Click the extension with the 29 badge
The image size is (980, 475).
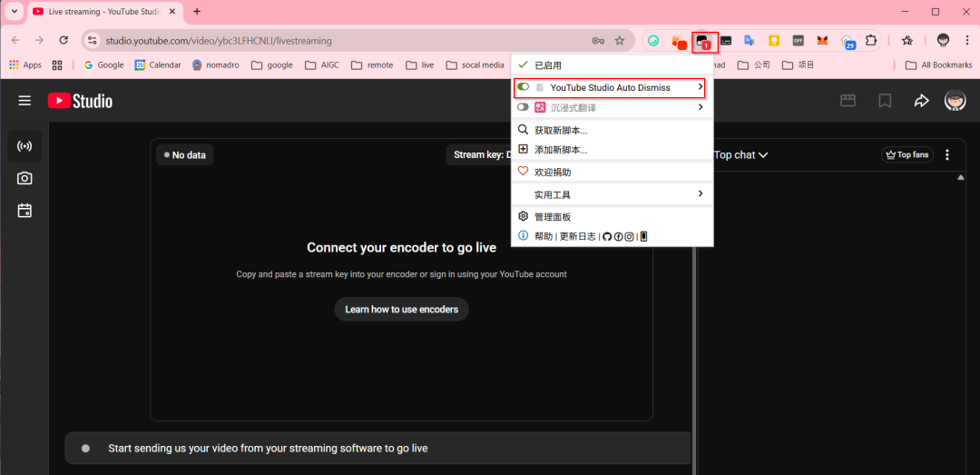click(x=848, y=41)
